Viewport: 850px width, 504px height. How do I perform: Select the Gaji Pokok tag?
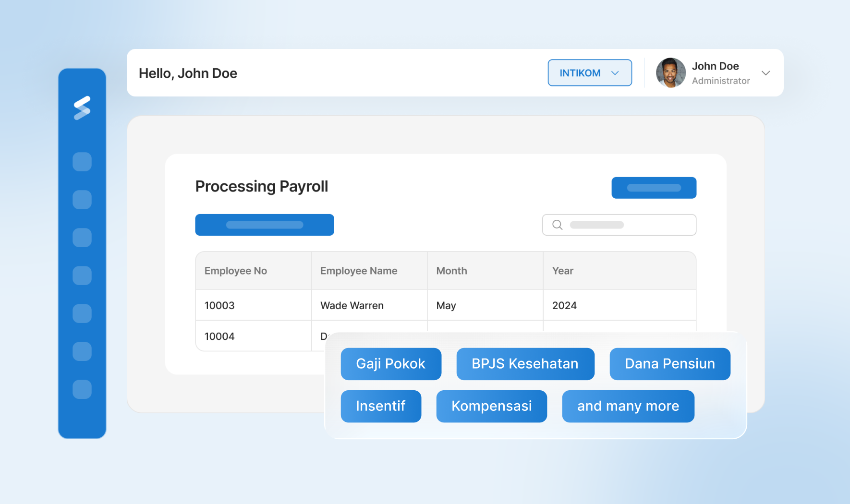pos(390,364)
